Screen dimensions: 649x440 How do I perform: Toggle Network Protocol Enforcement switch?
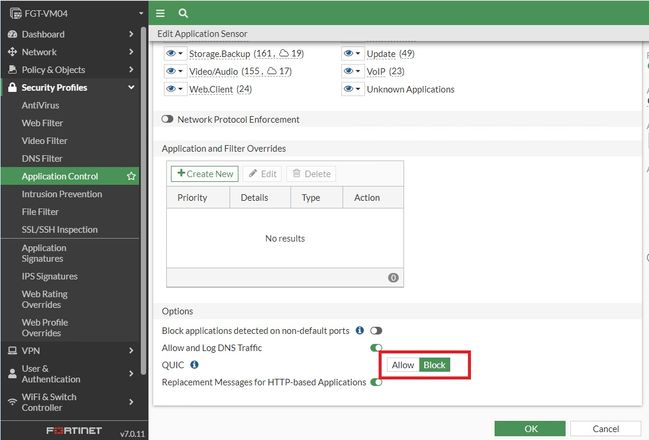click(167, 119)
